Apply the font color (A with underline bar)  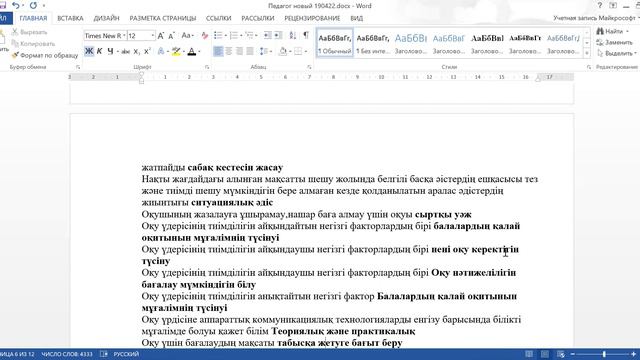click(x=192, y=51)
